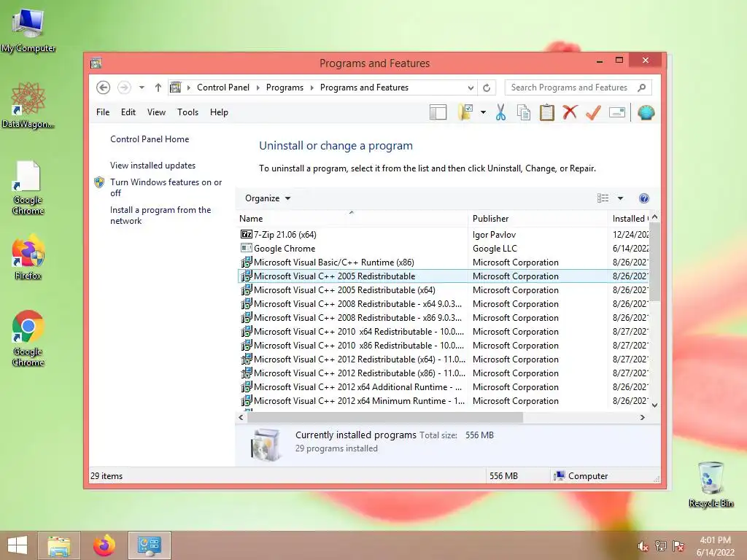The image size is (747, 560).
Task: Click muted volume tray icon
Action: (x=643, y=546)
